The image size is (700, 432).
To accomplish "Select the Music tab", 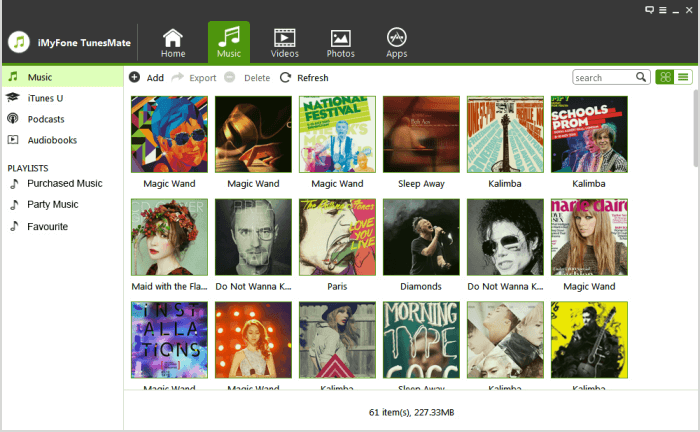I will [229, 42].
